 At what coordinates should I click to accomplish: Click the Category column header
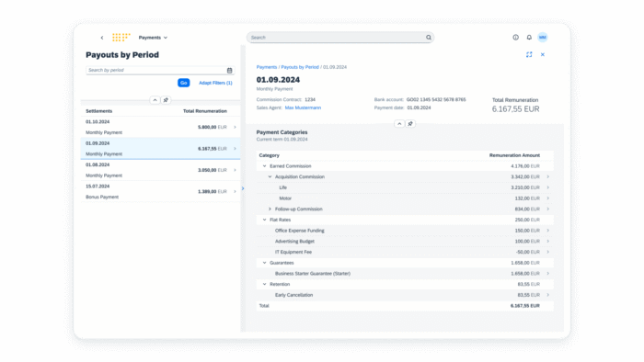pyautogui.click(x=269, y=155)
